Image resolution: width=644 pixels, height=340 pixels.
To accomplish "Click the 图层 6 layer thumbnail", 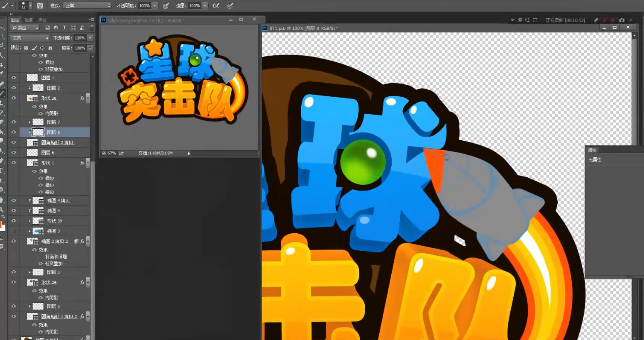I will point(32,153).
